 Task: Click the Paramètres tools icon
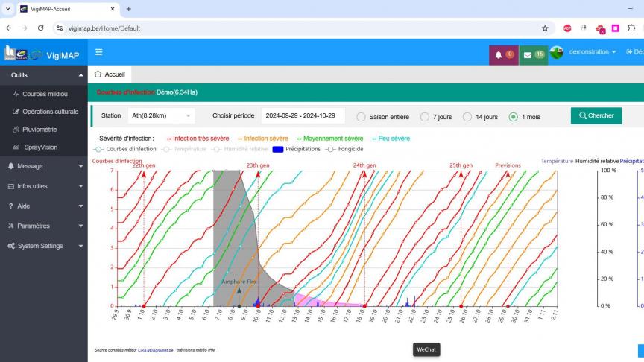coord(11,226)
